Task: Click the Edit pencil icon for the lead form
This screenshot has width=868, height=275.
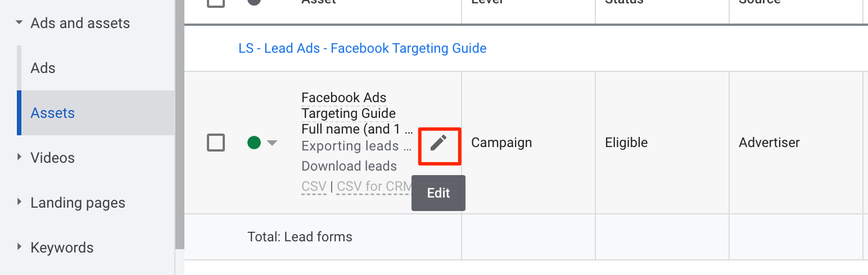Action: [438, 143]
